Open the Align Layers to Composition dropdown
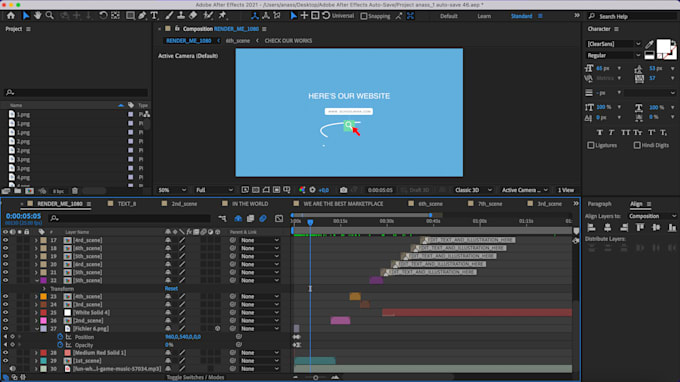Screen dimensions: 680x382 [652, 216]
